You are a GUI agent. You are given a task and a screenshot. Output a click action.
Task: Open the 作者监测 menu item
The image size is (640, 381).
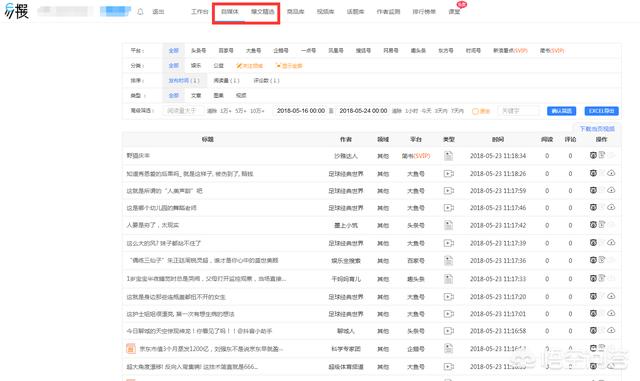[x=388, y=11]
